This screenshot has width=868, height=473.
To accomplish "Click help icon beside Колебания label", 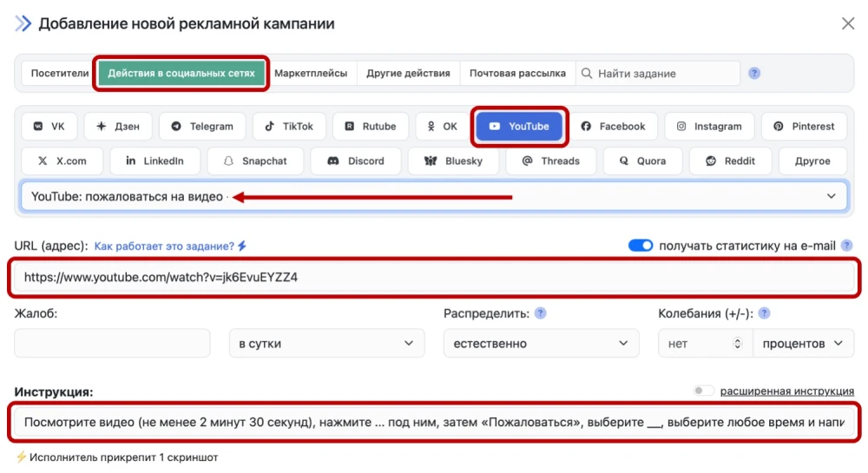I will pyautogui.click(x=764, y=313).
